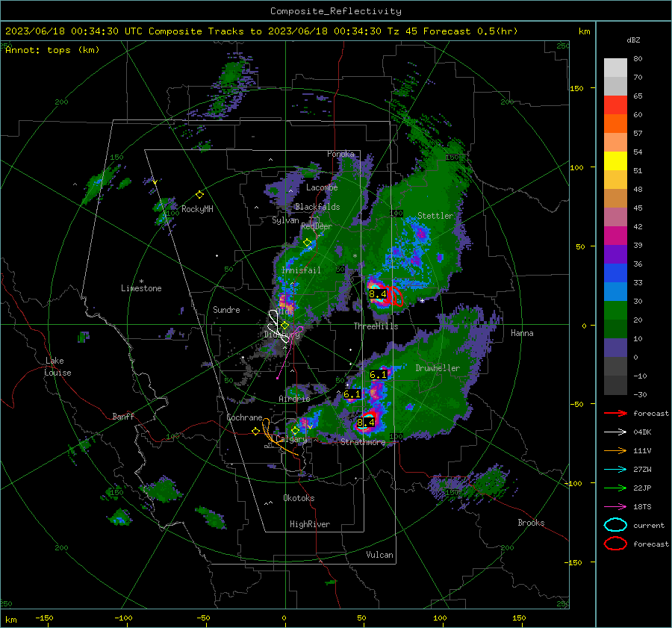
Task: Click the red forecast ellipse legend icon
Action: [615, 544]
